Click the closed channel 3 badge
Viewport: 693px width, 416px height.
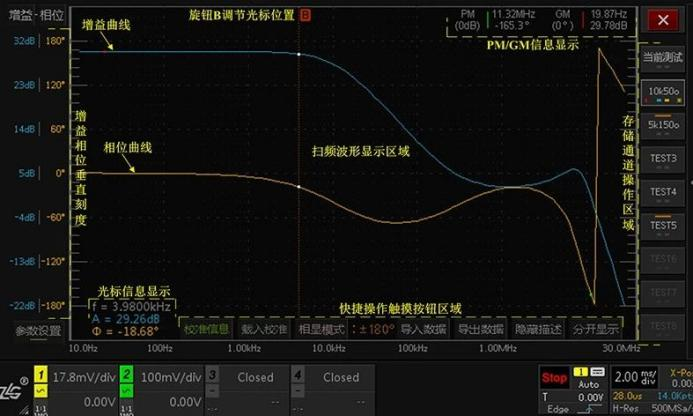point(213,375)
